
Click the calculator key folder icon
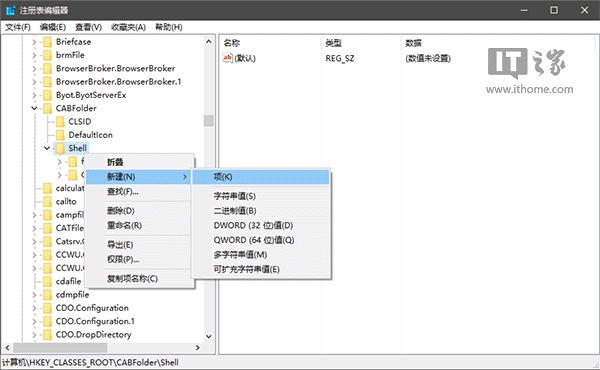point(47,189)
